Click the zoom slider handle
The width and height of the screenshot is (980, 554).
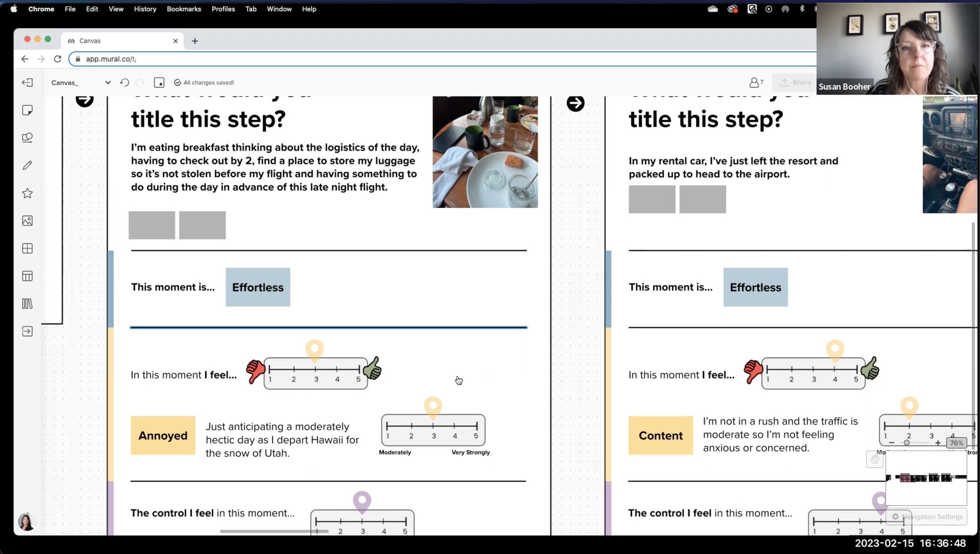click(x=907, y=443)
